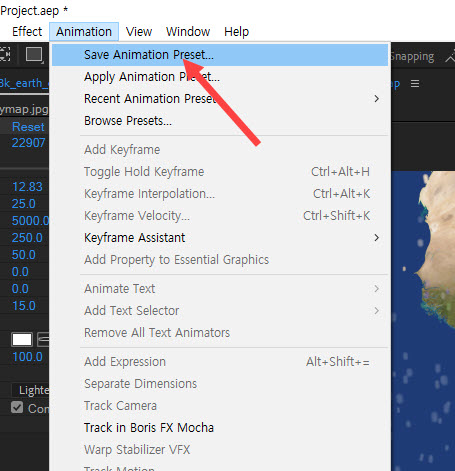This screenshot has height=471, width=455.
Task: Click the region-of-interest toolbar icon
Action: (5, 54)
